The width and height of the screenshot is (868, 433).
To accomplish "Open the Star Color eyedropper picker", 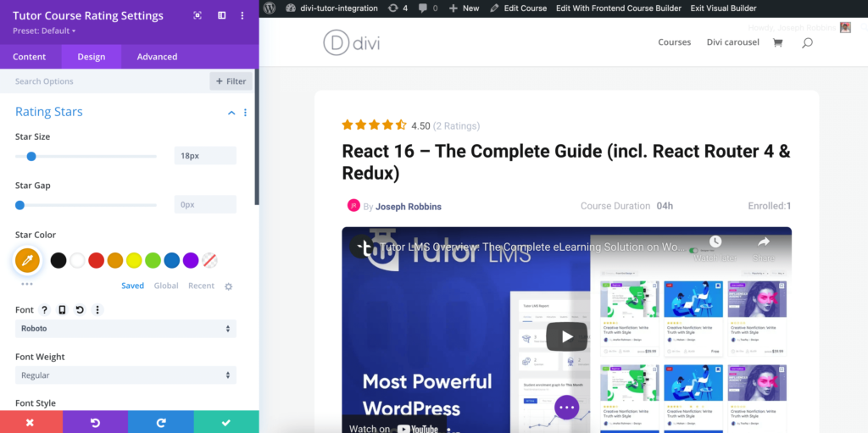I will coord(27,259).
